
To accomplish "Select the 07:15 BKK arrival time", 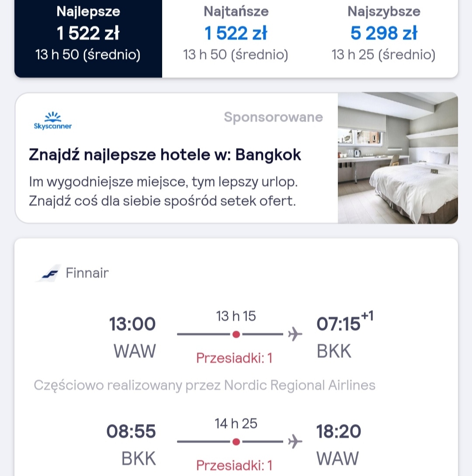I will [345, 335].
